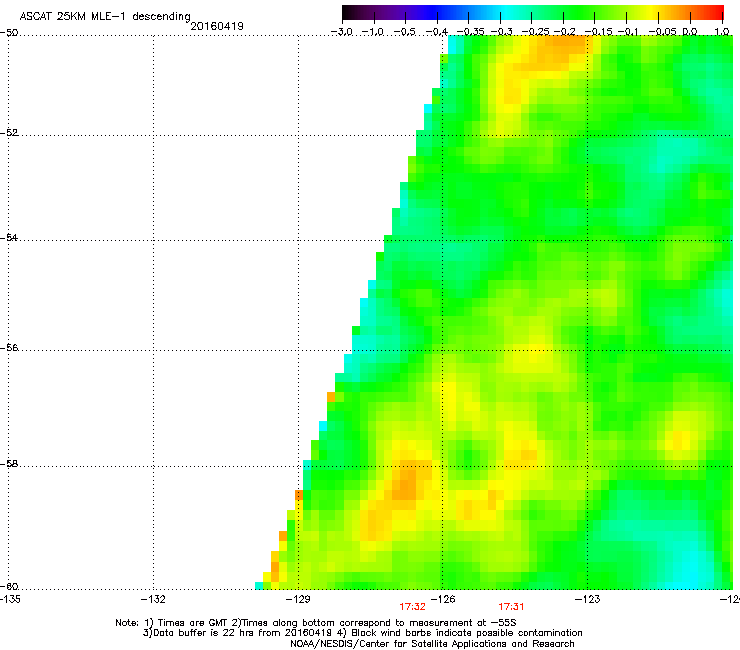Click the -0.2 color scale label

tap(565, 32)
